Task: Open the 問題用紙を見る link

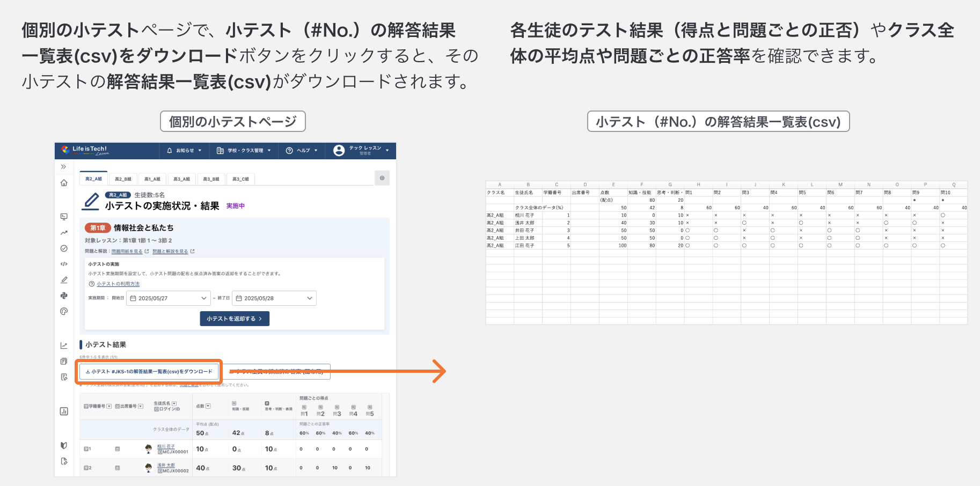Action: coord(127,251)
